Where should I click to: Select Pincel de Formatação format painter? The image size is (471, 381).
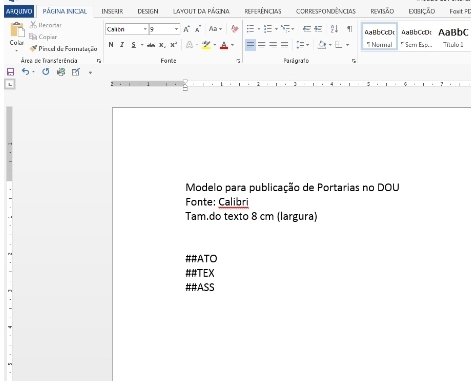click(63, 49)
